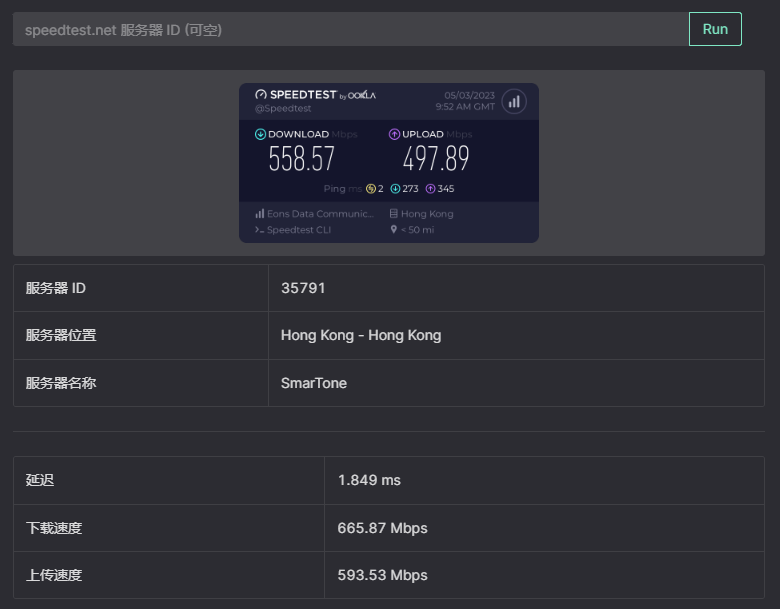This screenshot has width=780, height=609.
Task: Click the cyan download arrow icon
Action: pos(260,134)
